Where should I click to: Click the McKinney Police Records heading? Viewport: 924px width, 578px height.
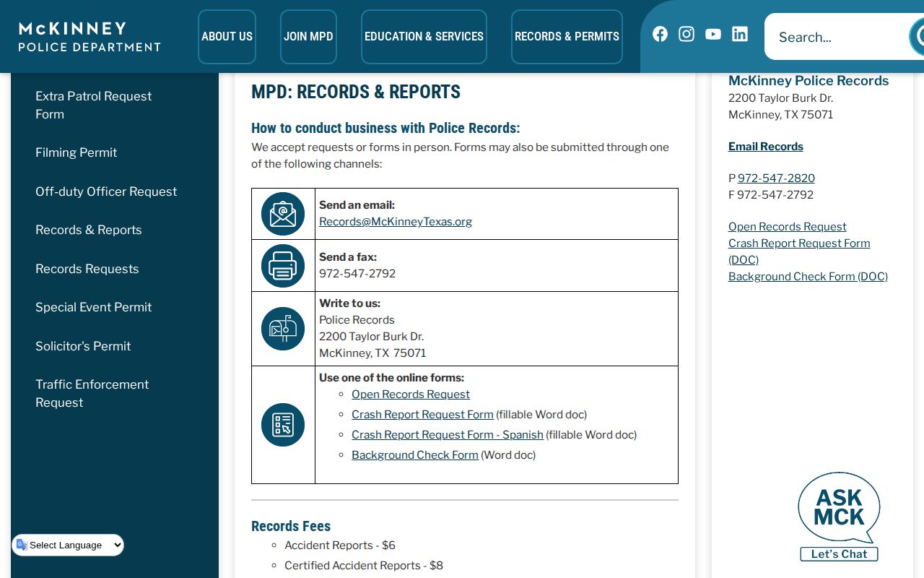point(808,81)
